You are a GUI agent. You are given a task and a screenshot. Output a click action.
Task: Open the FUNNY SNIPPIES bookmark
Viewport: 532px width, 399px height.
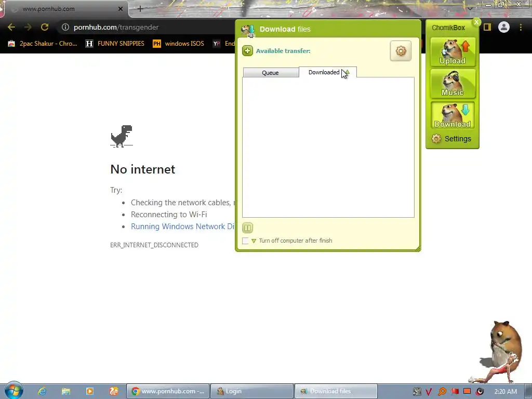pos(115,44)
